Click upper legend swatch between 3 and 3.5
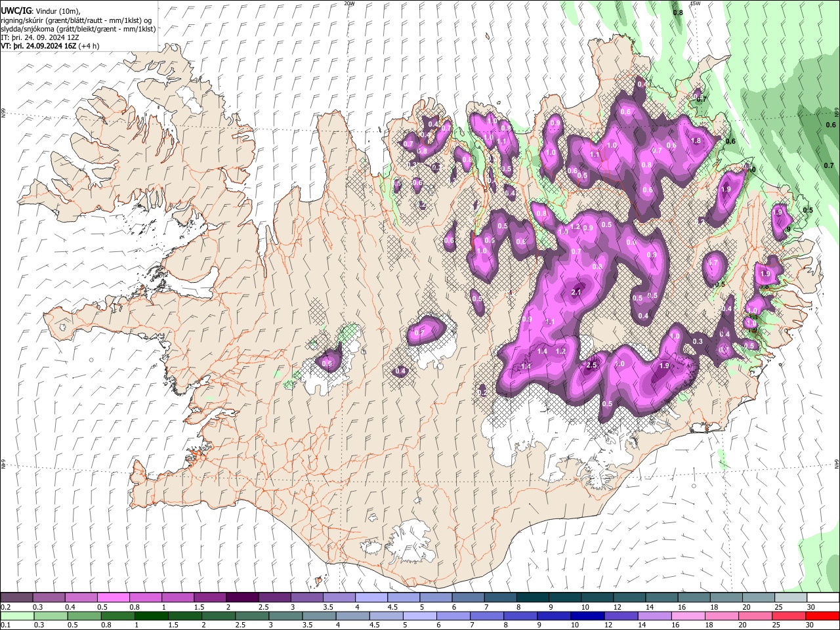Image resolution: width=840 pixels, height=630 pixels. click(x=306, y=598)
